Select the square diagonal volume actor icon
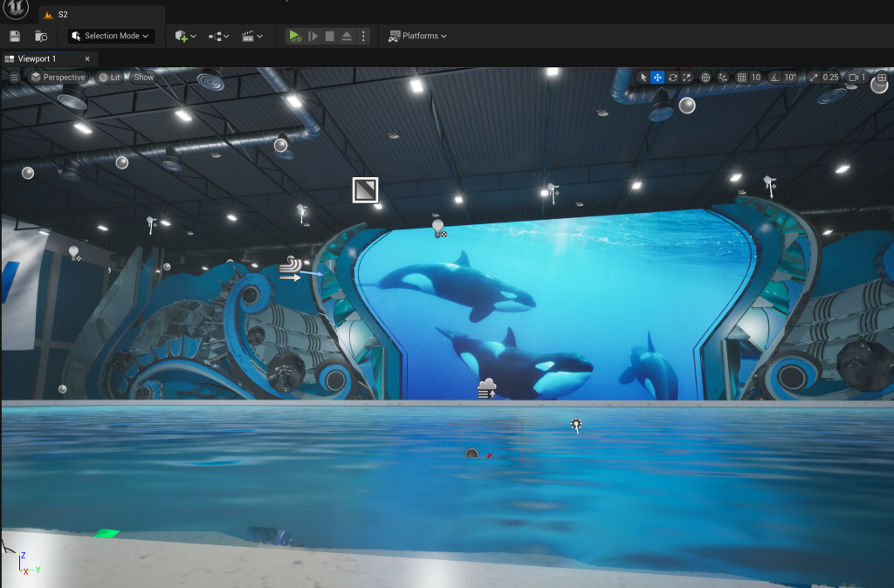 [x=366, y=189]
